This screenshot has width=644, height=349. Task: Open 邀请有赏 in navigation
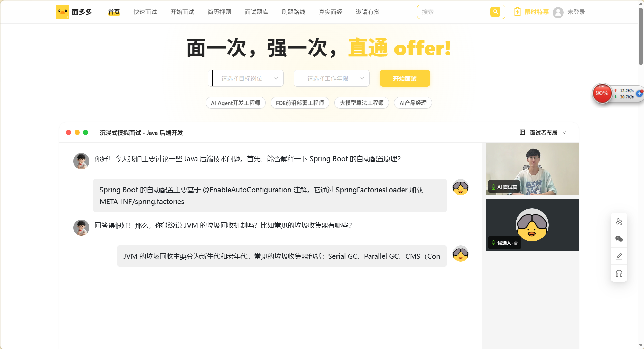click(368, 12)
